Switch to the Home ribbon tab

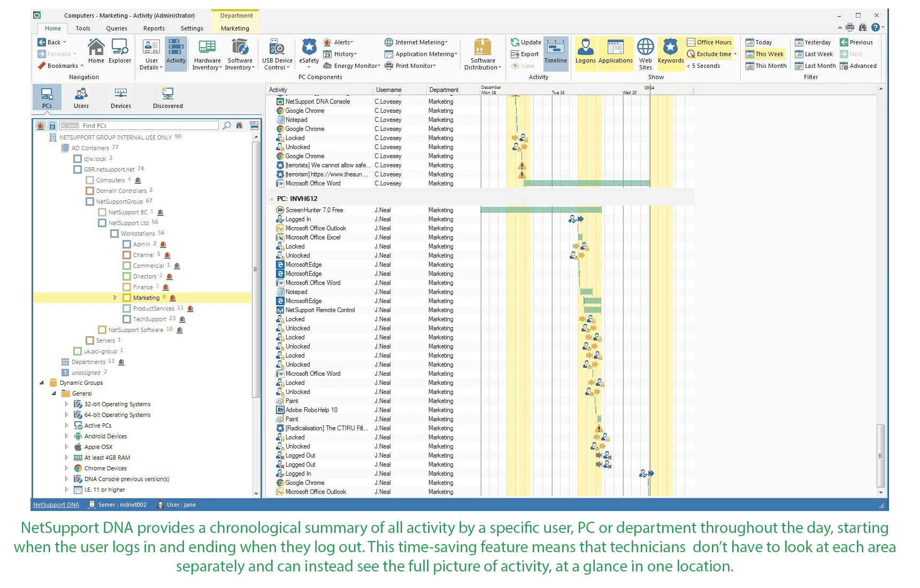[53, 28]
